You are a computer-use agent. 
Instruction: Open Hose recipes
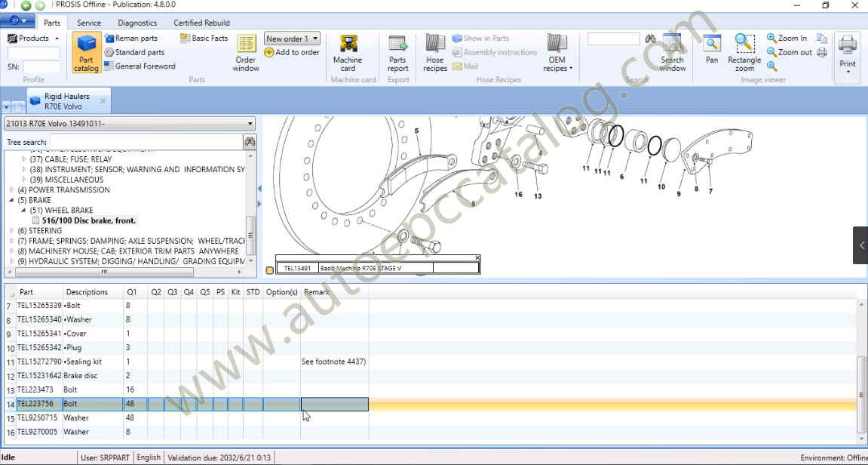click(x=435, y=53)
